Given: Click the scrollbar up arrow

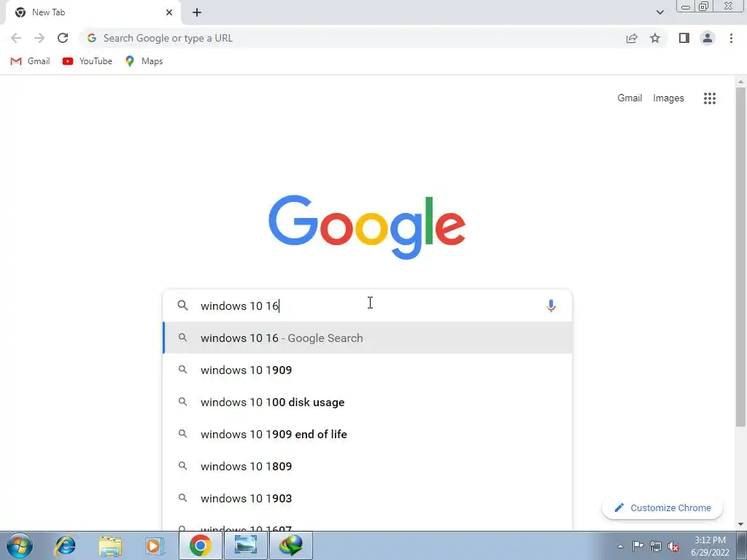Looking at the screenshot, I should pos(740,82).
